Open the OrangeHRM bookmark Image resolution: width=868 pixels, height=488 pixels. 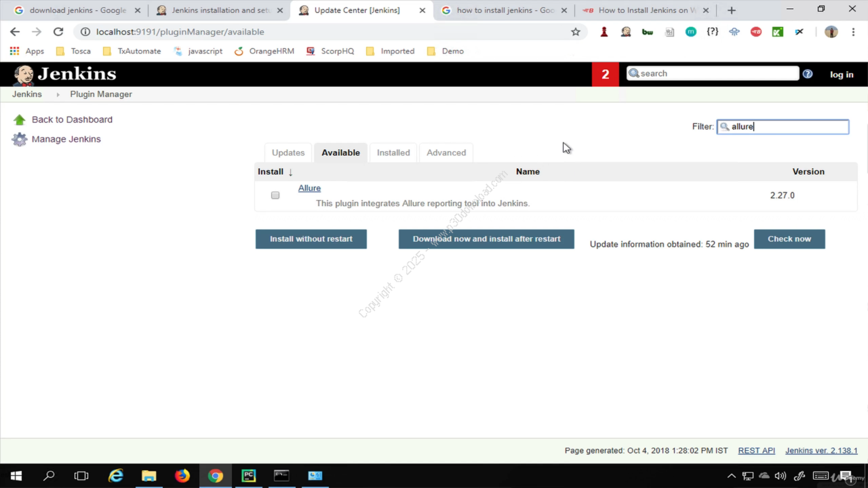264,51
